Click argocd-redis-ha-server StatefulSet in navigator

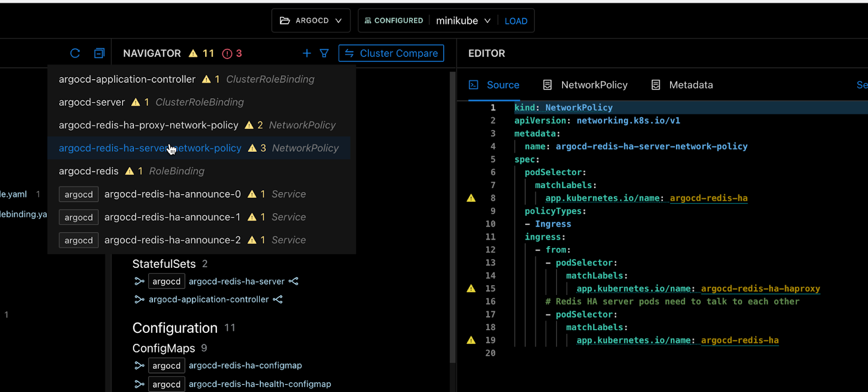pyautogui.click(x=237, y=281)
